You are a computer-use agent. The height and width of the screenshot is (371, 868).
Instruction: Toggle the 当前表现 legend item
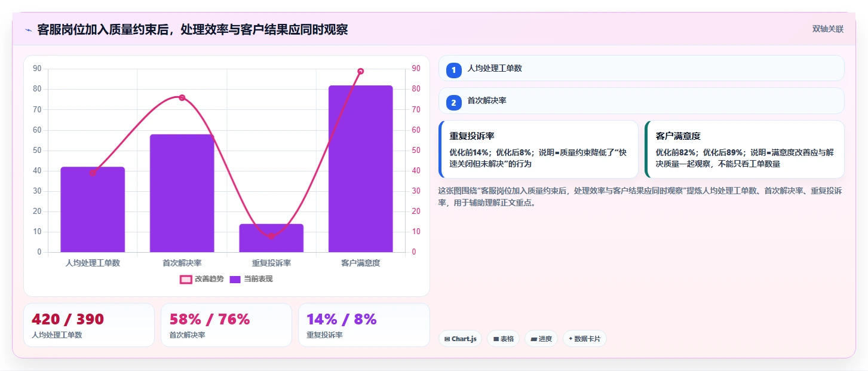tap(251, 279)
